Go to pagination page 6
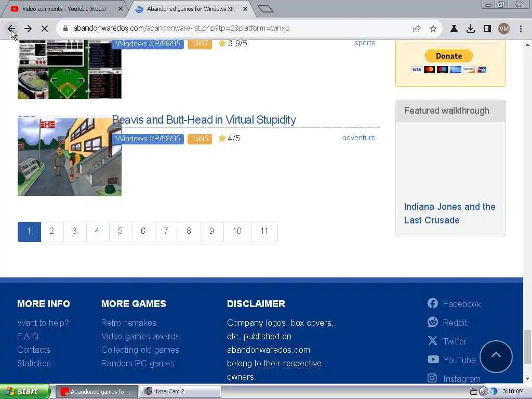This screenshot has width=532, height=399. 143,232
